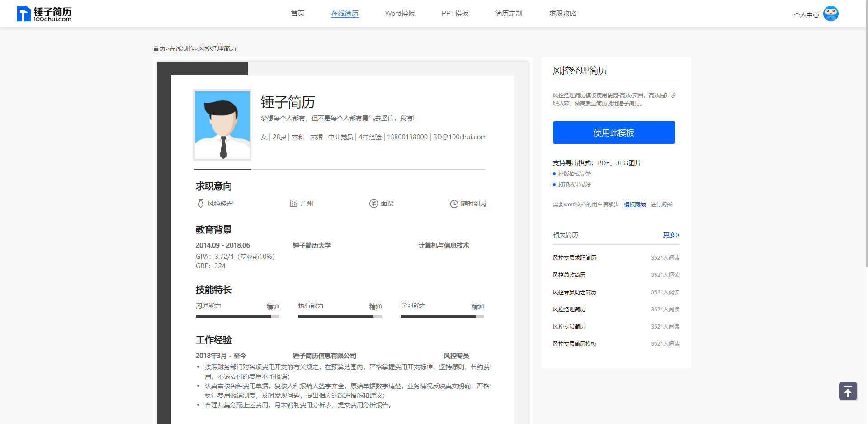This screenshot has width=868, height=424.
Task: Follow the 模板商城 link
Action: tap(635, 205)
